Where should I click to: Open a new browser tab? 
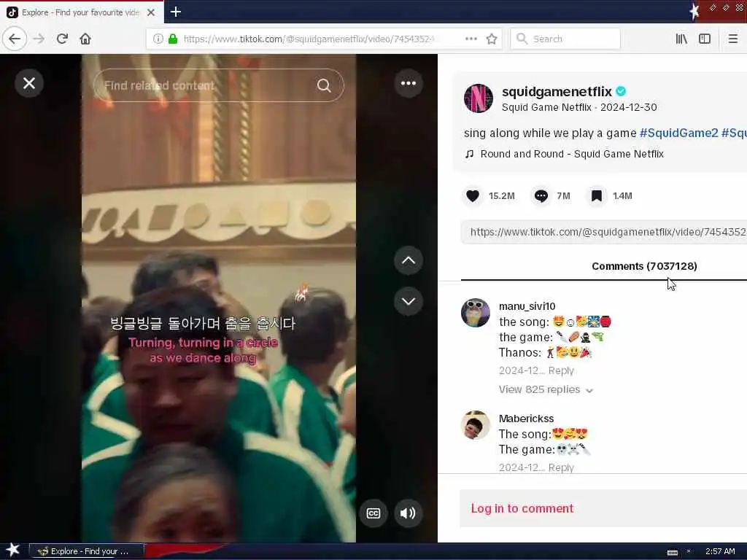[176, 12]
